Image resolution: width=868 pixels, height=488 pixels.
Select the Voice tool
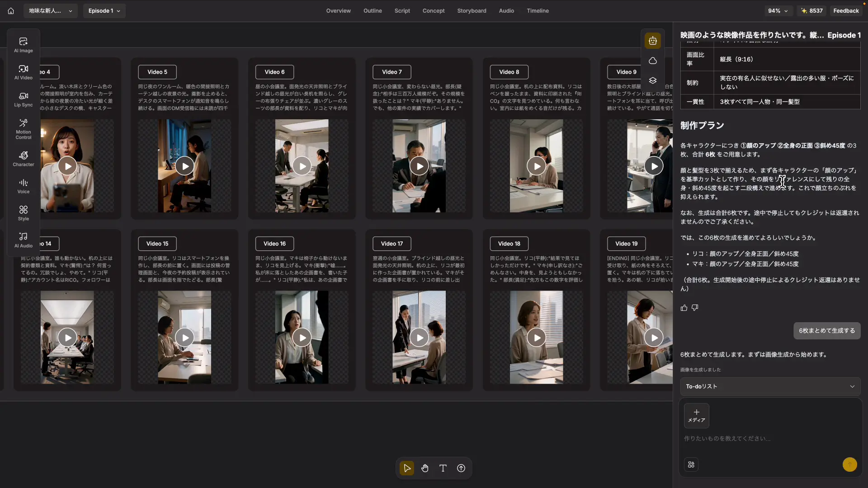pyautogui.click(x=24, y=186)
